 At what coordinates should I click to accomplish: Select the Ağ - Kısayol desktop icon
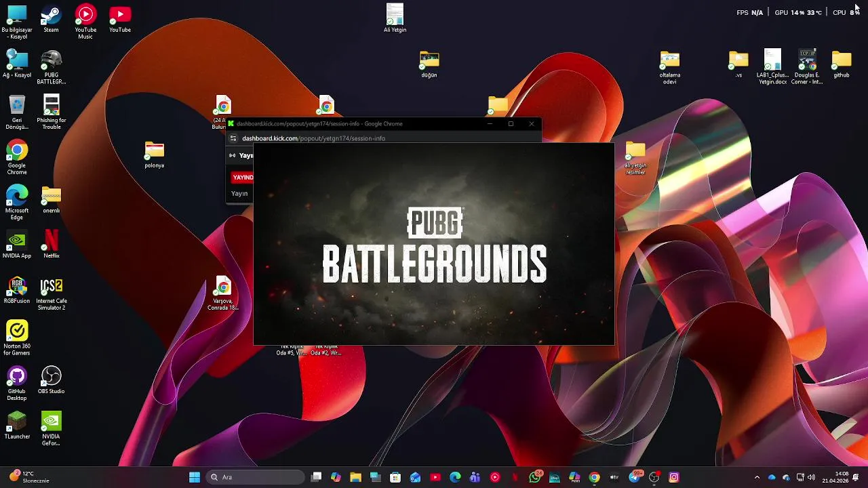pyautogui.click(x=17, y=64)
